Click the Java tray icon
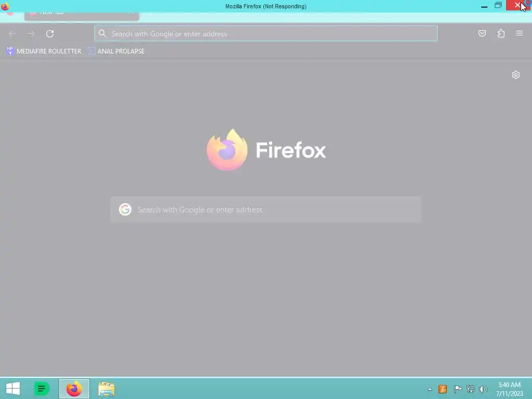 point(443,389)
